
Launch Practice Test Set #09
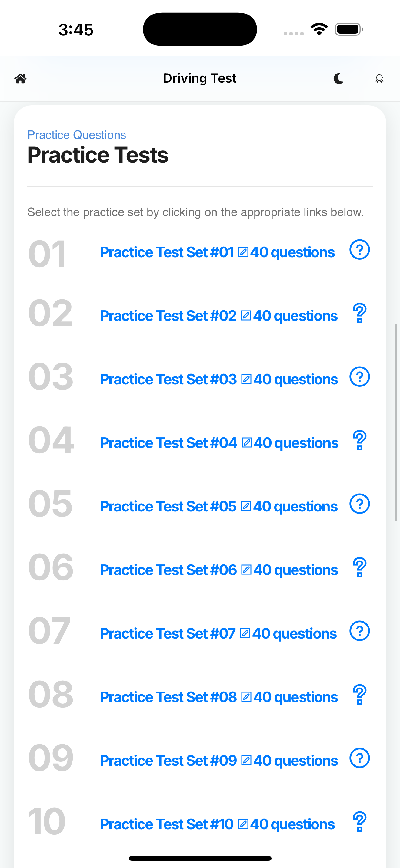pyautogui.click(x=219, y=761)
